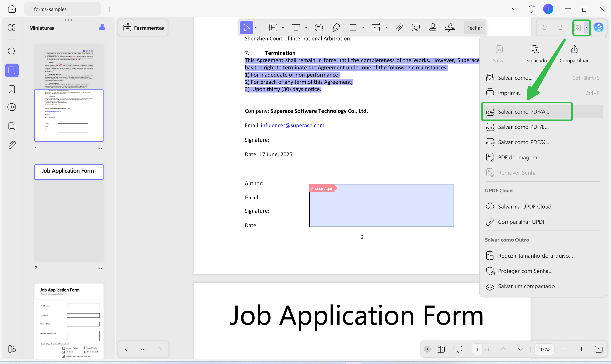The width and height of the screenshot is (611, 364).
Task: Select the pencil drawing tool
Action: tap(336, 28)
